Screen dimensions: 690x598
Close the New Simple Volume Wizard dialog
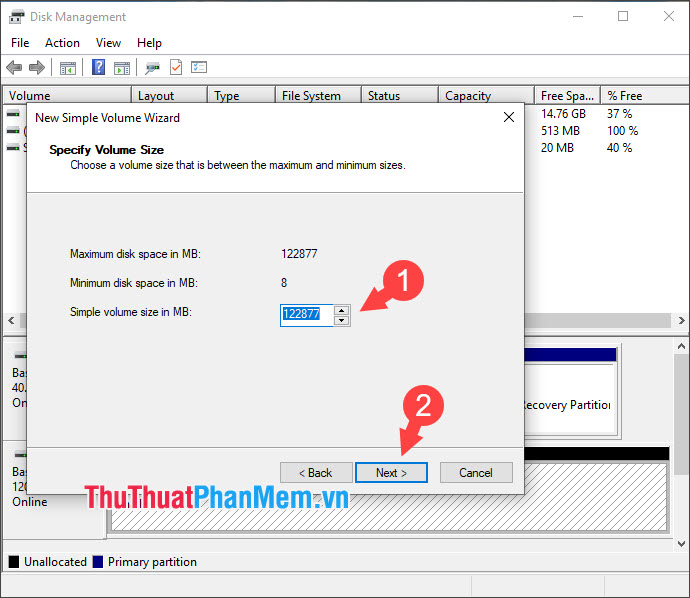pyautogui.click(x=509, y=117)
